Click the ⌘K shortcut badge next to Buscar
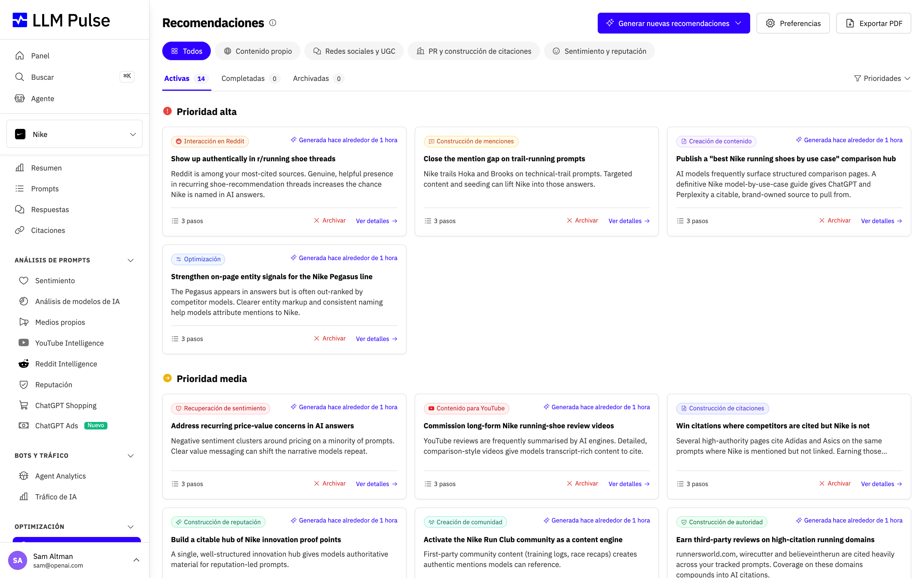This screenshot has width=924, height=578. 127,77
